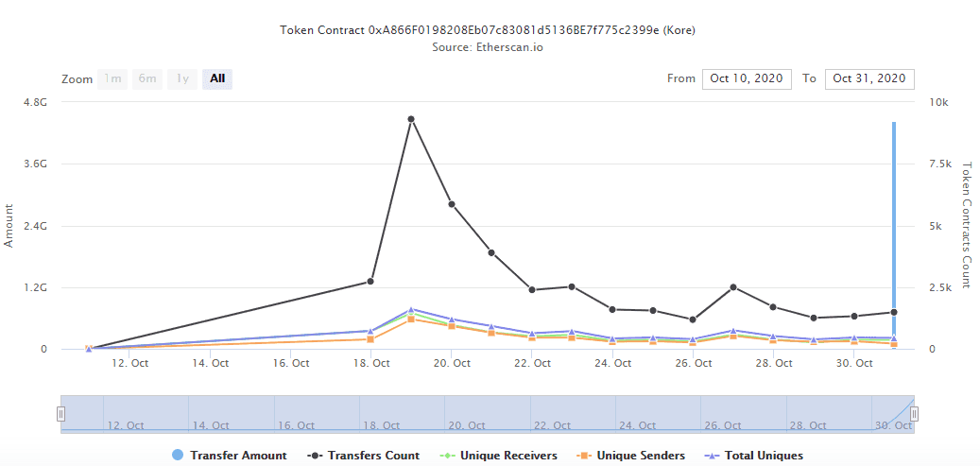Select the All zoom range
Viewport: 980px width, 466px height.
pyautogui.click(x=217, y=79)
